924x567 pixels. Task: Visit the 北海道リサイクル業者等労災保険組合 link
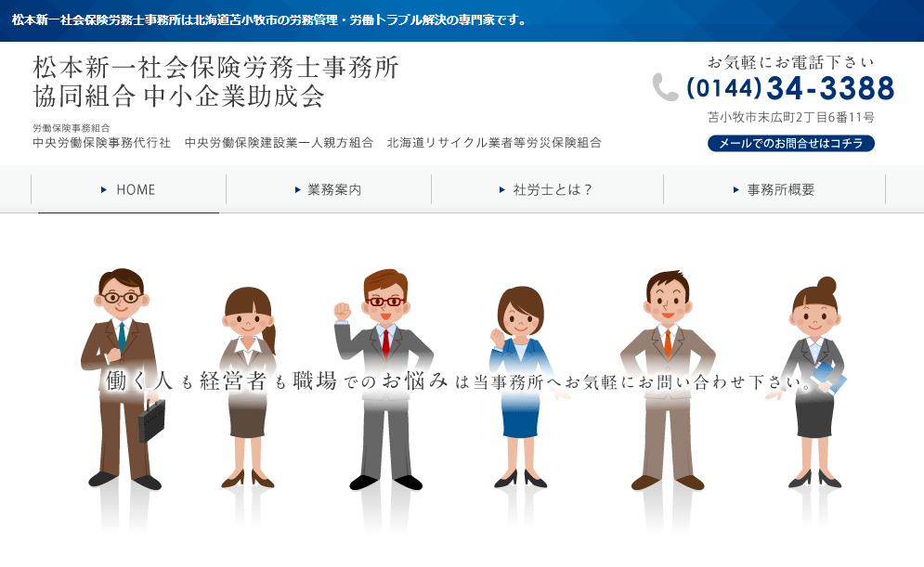pos(494,143)
